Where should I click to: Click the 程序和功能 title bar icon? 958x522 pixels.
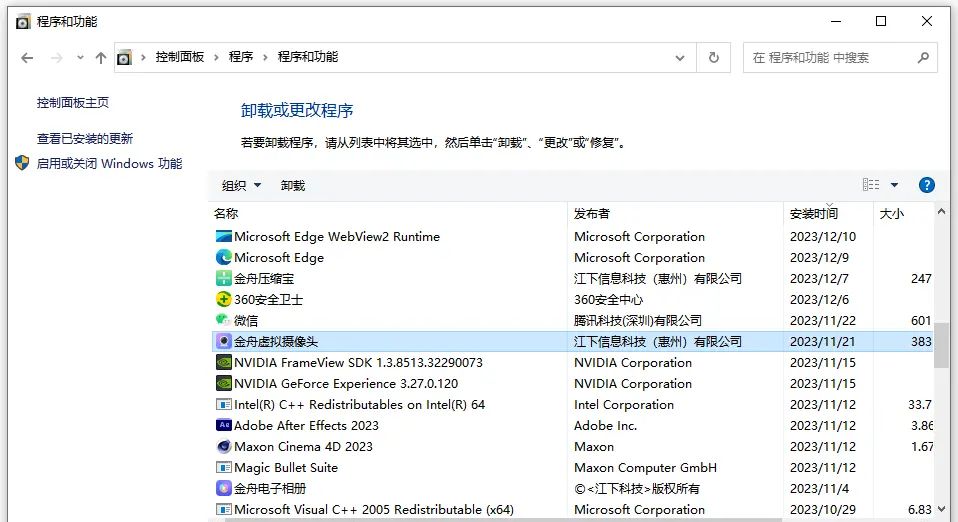[23, 22]
